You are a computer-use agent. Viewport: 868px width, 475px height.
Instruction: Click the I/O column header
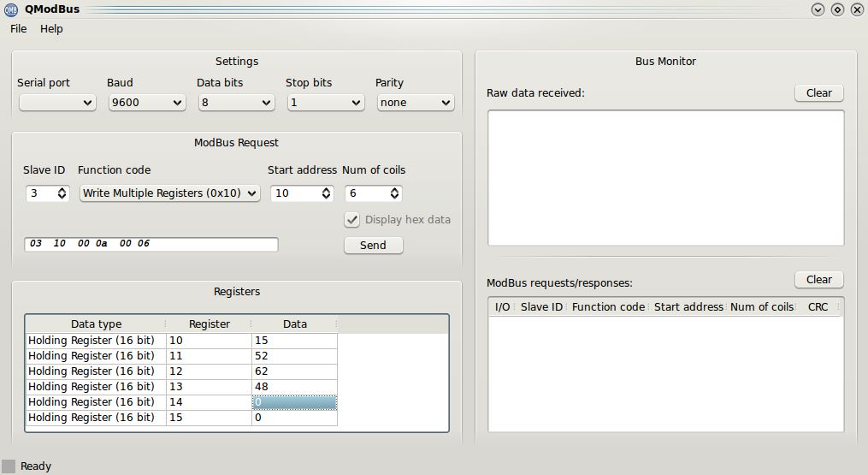(x=502, y=307)
